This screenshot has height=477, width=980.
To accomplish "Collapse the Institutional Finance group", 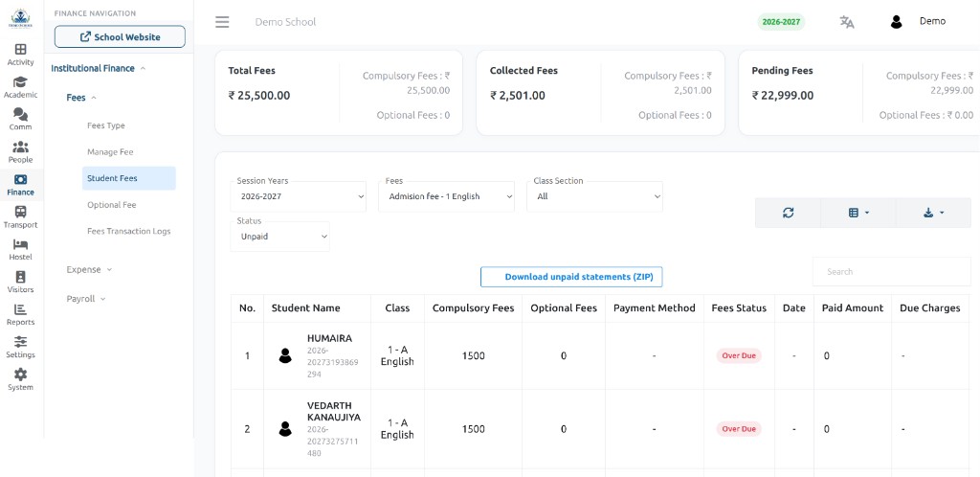I will tap(99, 68).
